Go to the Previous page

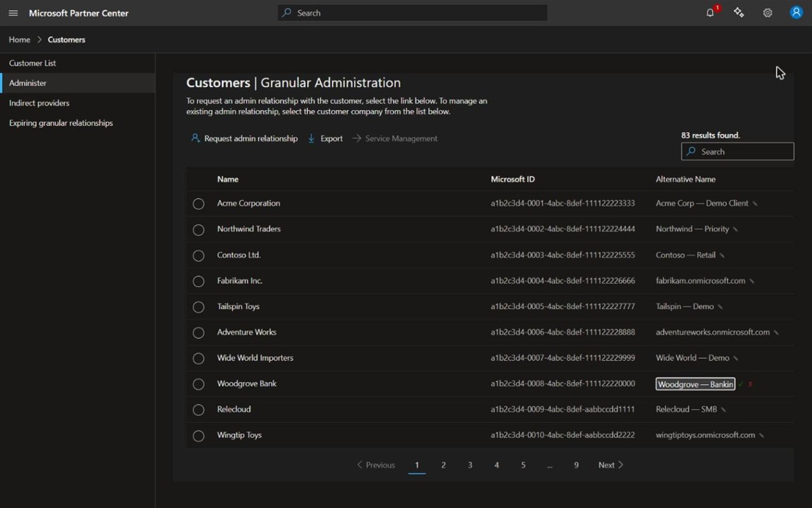(x=376, y=465)
